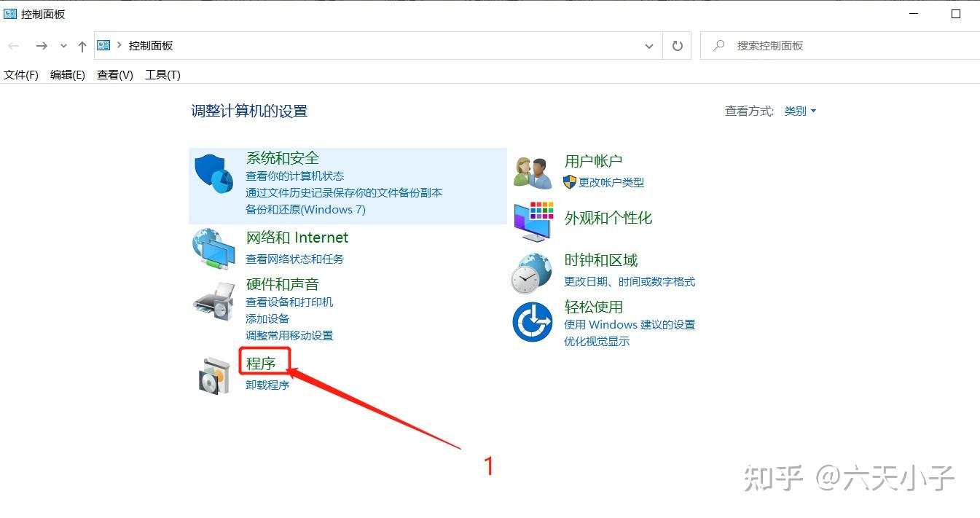Open 外观和个性化 category
This screenshot has height=518, width=980.
tap(608, 218)
